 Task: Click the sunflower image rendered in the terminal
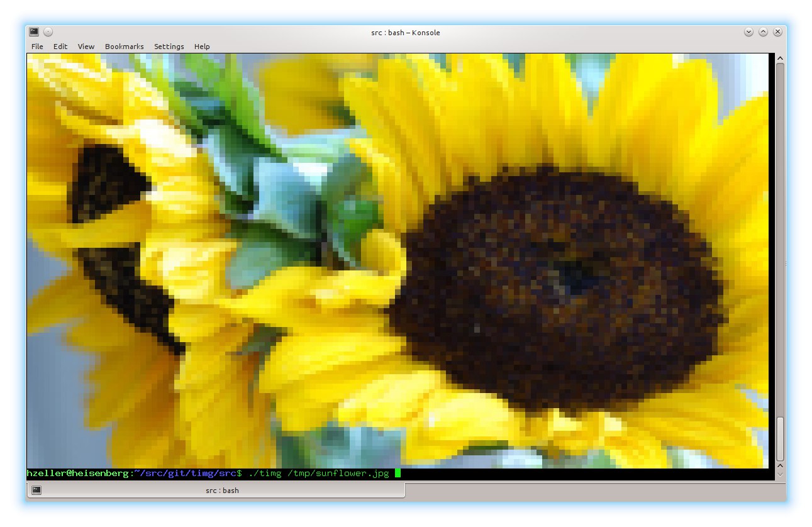pos(398,261)
